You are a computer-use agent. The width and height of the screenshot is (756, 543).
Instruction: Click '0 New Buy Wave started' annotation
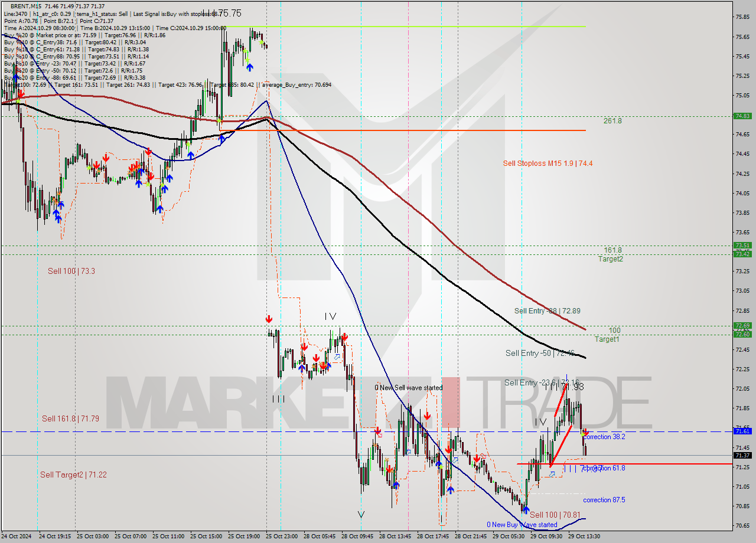pyautogui.click(x=522, y=525)
